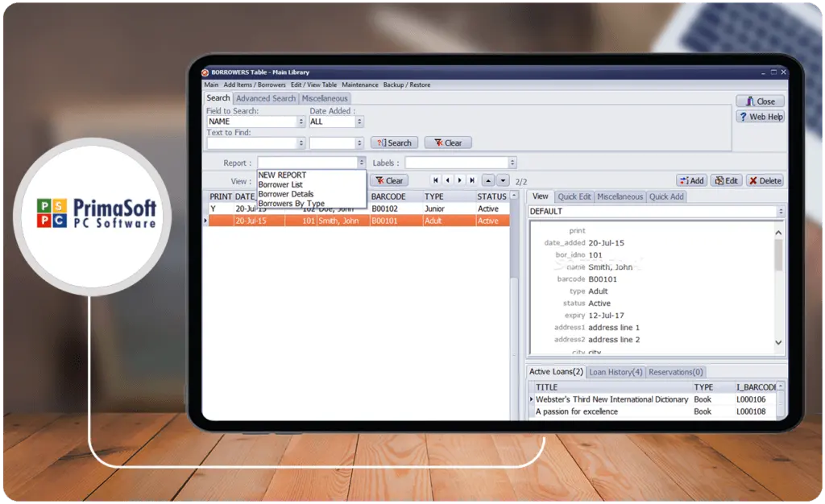Switch to the Quick Add tab
Screen dimensions: 825x504
pyautogui.click(x=666, y=196)
